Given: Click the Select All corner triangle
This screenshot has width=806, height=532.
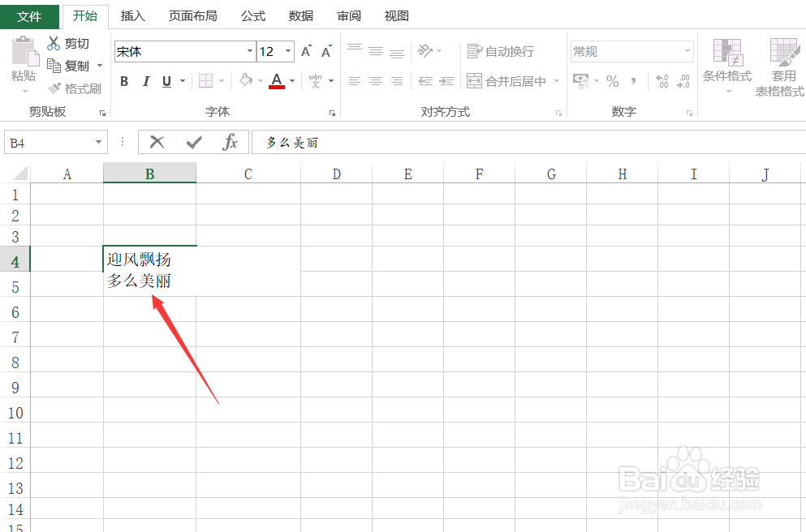Looking at the screenshot, I should click(x=20, y=173).
